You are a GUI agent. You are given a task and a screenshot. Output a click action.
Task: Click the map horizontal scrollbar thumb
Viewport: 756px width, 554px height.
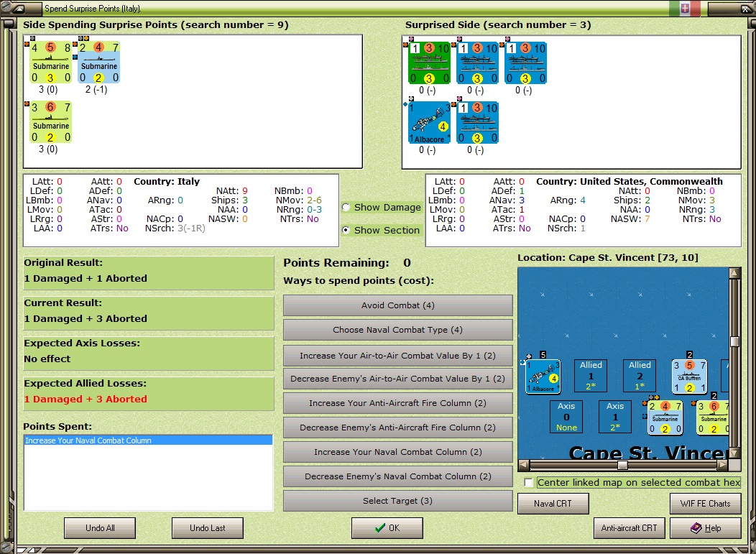tap(622, 465)
